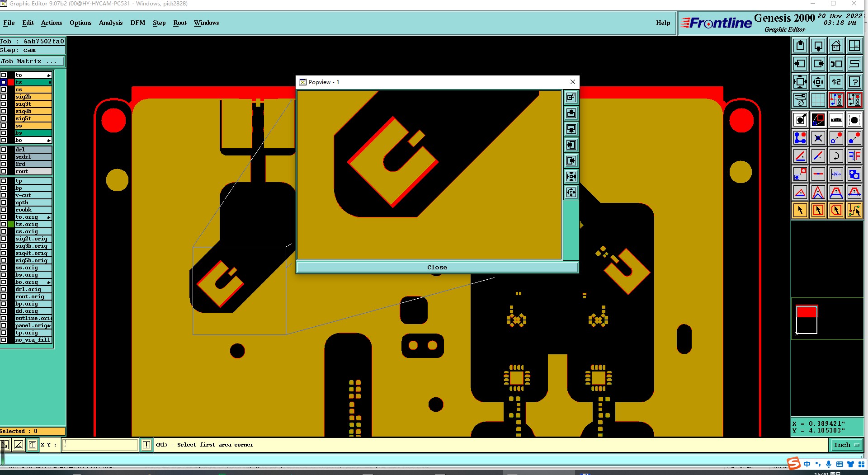Click the pan right icon in the toolbar
This screenshot has width=868, height=475.
click(x=818, y=64)
